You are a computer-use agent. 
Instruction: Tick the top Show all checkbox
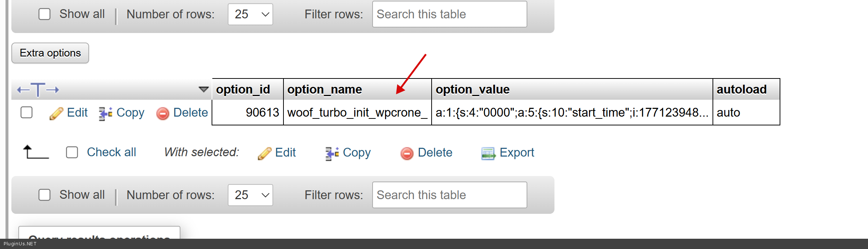[x=44, y=14]
